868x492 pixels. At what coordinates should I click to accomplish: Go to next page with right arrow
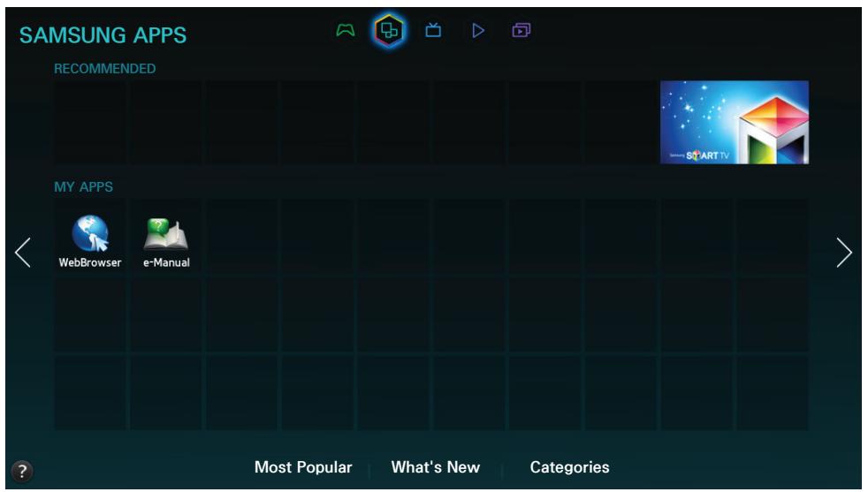(843, 253)
